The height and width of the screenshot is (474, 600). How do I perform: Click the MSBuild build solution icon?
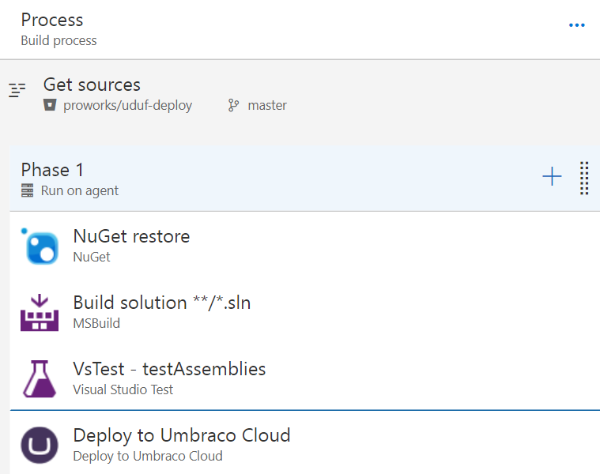(40, 312)
